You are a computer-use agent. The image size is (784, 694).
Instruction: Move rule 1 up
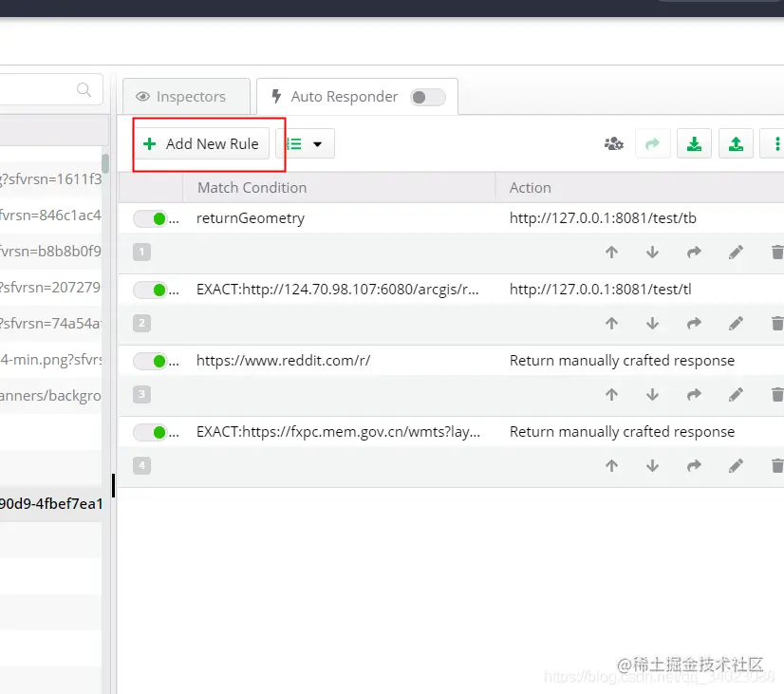[611, 252]
